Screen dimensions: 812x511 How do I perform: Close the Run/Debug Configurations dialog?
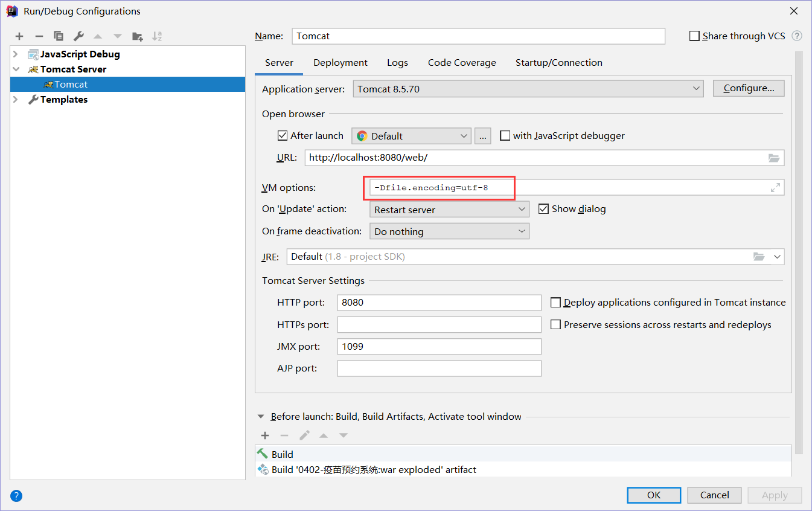pyautogui.click(x=794, y=11)
